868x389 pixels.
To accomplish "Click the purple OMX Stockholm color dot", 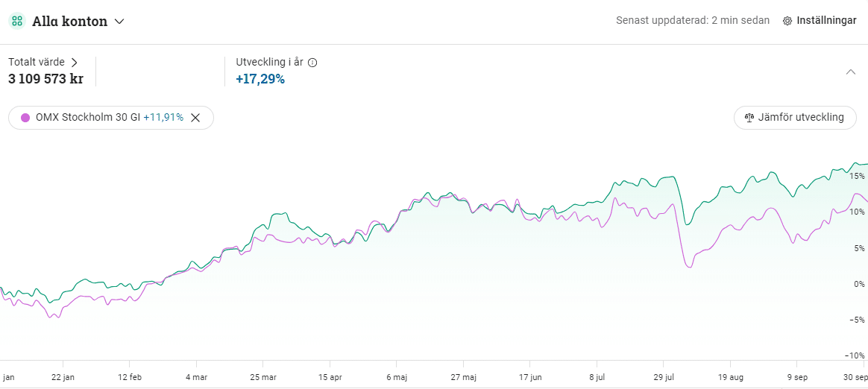I will 25,118.
